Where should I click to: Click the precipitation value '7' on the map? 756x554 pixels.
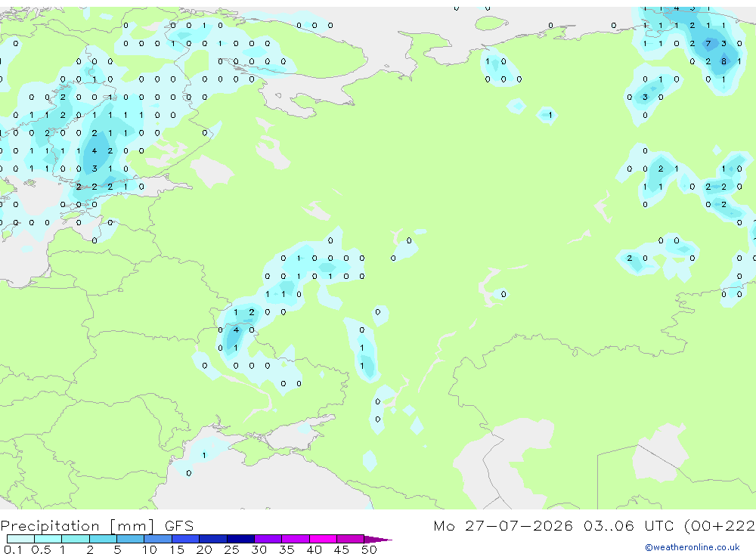(x=708, y=43)
